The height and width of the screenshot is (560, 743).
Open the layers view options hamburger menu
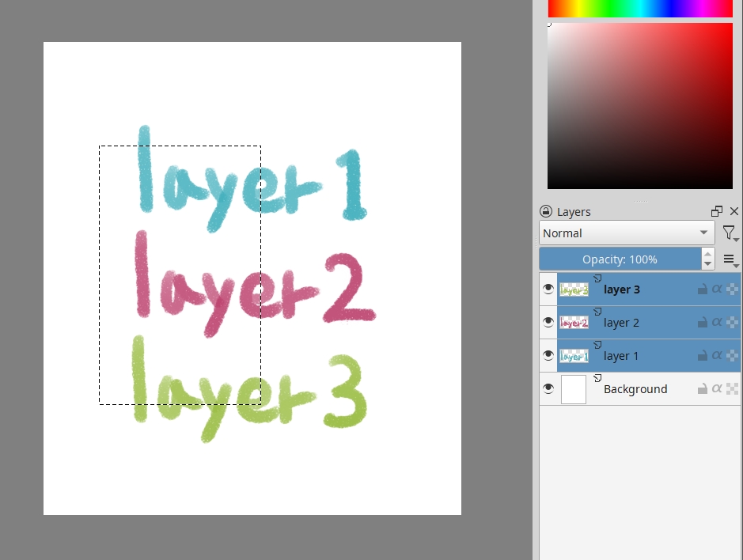tap(730, 259)
